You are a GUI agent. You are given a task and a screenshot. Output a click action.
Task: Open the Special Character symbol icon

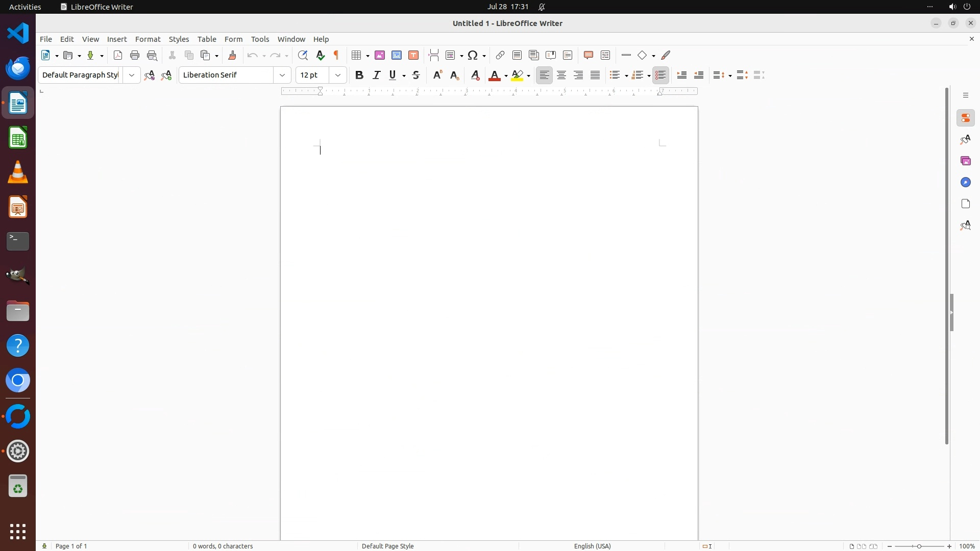click(473, 55)
